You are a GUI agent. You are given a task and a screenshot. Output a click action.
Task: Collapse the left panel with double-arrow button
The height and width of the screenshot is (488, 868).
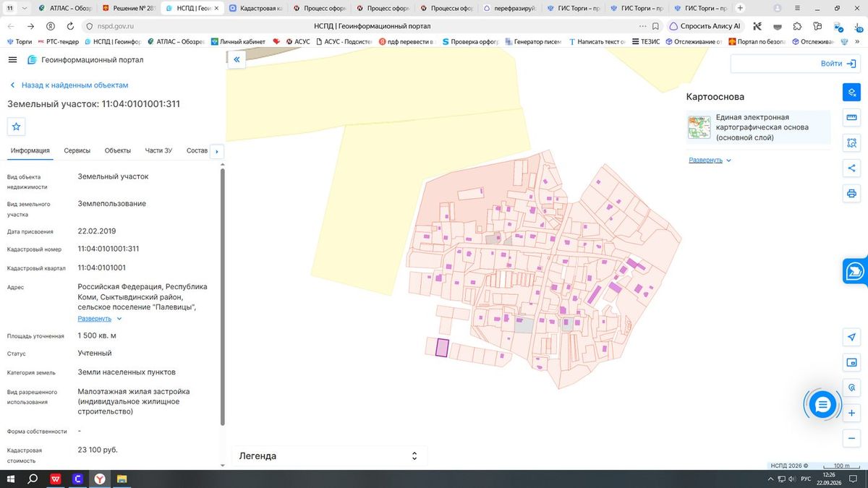pos(237,60)
